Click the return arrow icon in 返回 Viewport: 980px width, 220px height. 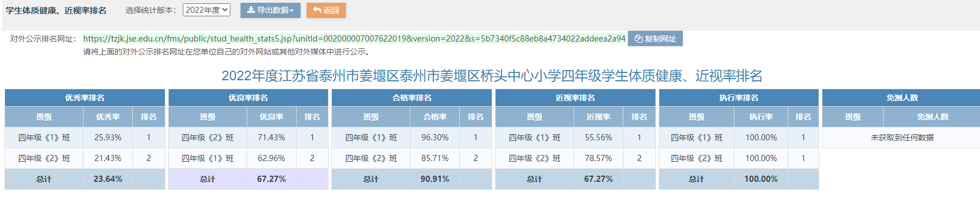click(317, 10)
